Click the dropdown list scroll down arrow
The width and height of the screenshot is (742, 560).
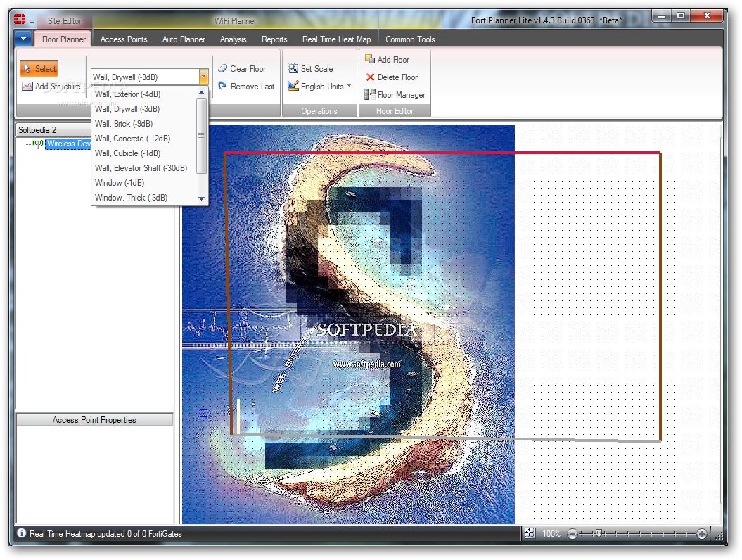coord(202,199)
